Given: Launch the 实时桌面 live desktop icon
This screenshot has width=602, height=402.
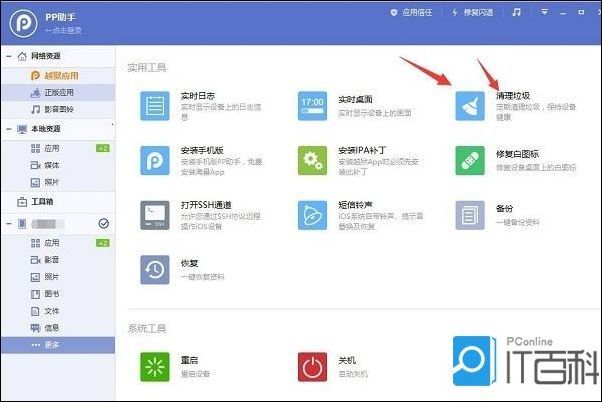Looking at the screenshot, I should (312, 105).
